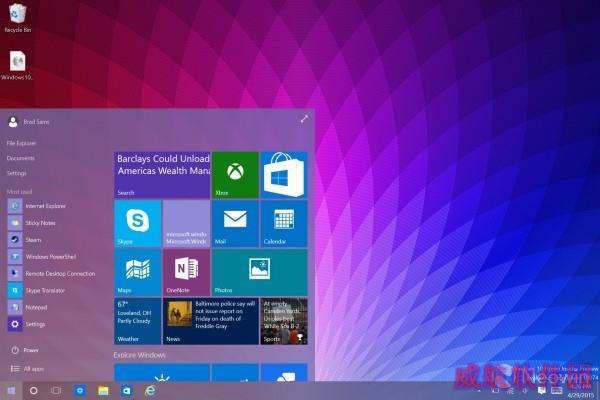This screenshot has width=600, height=400.
Task: Open the File Explorer link in Start menu
Action: point(21,143)
